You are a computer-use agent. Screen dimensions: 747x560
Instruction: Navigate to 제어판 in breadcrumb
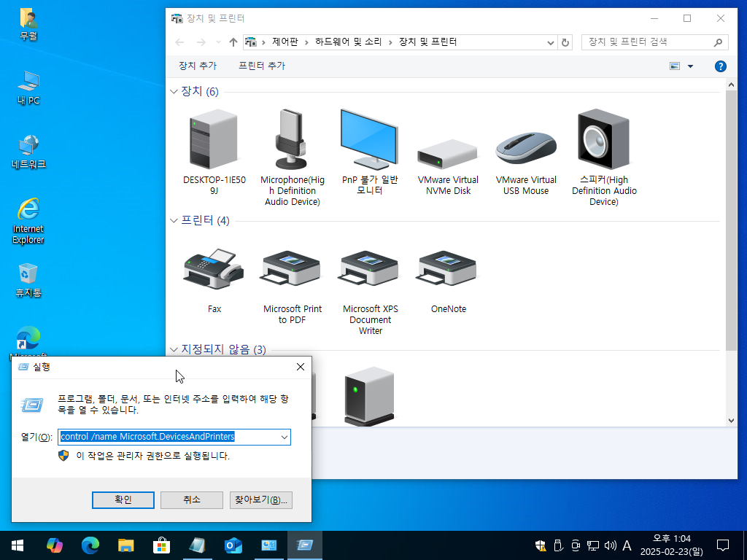[285, 42]
